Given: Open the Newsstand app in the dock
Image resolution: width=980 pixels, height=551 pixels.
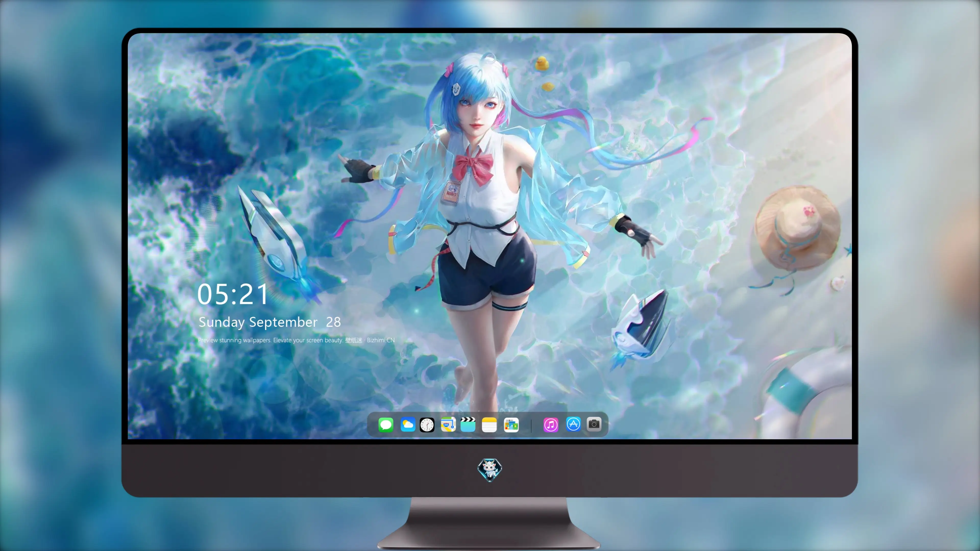Looking at the screenshot, I should 511,425.
